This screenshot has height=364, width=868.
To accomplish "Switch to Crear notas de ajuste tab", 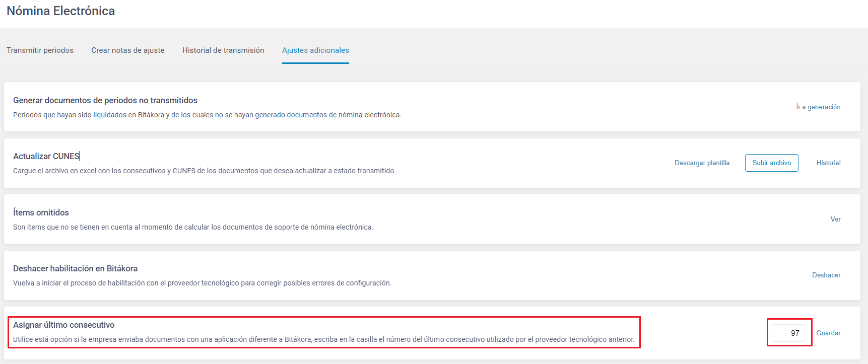I will (x=128, y=50).
